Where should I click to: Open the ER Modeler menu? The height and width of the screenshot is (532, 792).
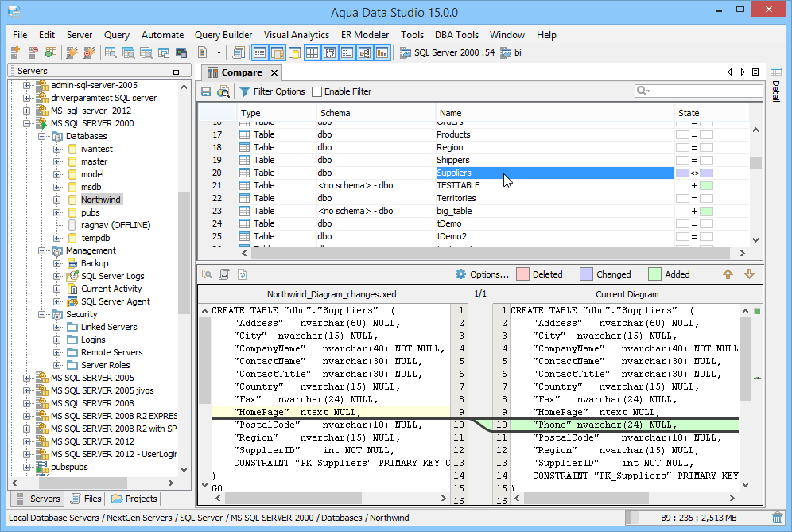tap(365, 35)
